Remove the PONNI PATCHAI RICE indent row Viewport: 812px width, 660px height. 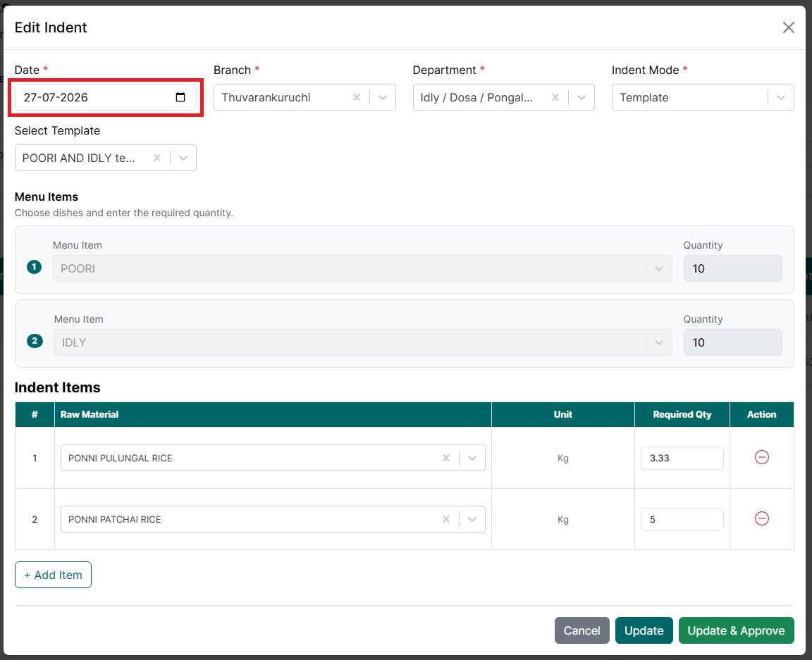point(762,518)
